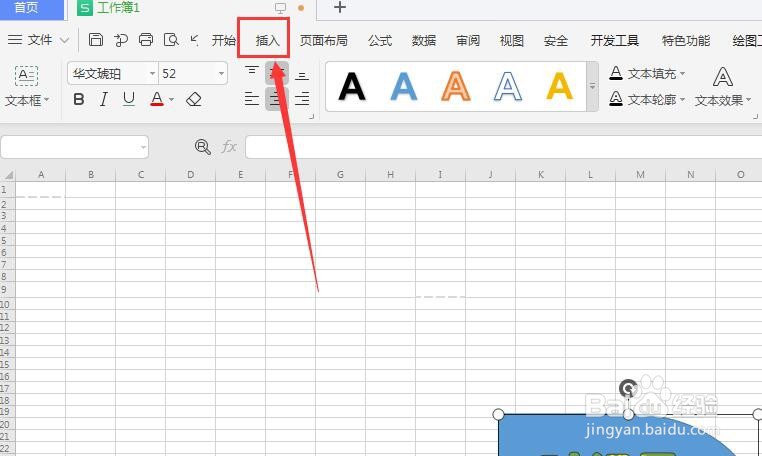
Task: Click into the formula bar
Action: pos(503,147)
